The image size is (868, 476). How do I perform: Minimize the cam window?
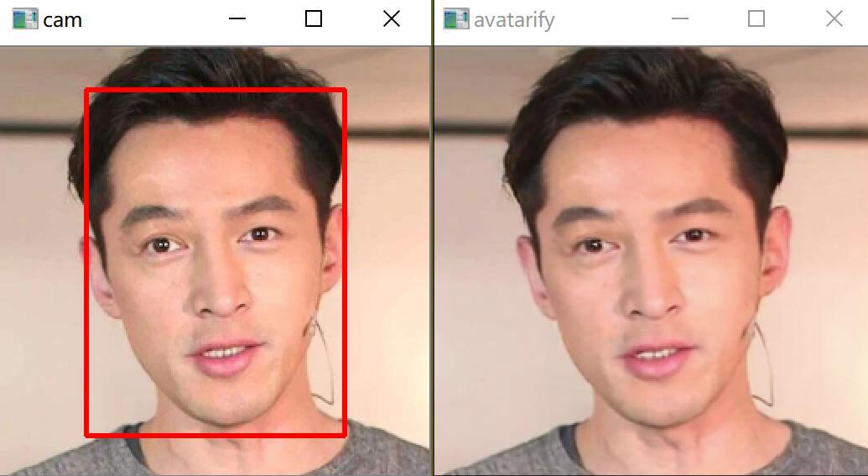click(237, 18)
